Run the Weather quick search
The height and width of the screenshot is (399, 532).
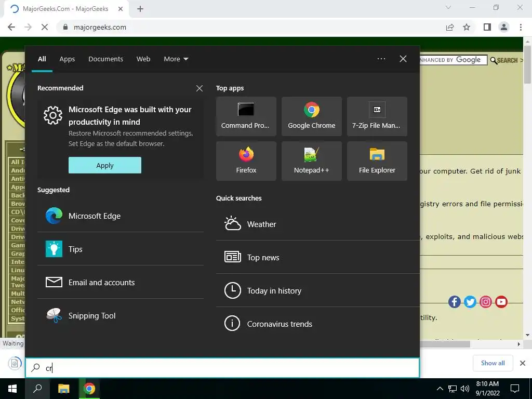(317, 224)
